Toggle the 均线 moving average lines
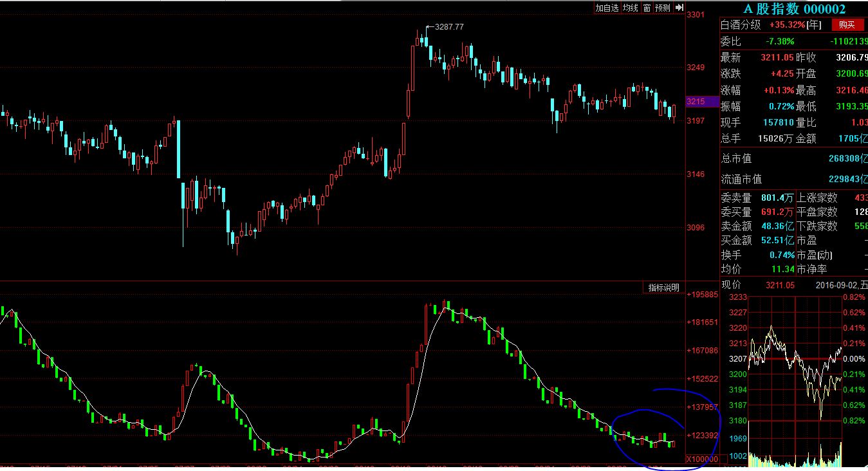Image resolution: width=868 pixels, height=471 pixels. [x=631, y=8]
